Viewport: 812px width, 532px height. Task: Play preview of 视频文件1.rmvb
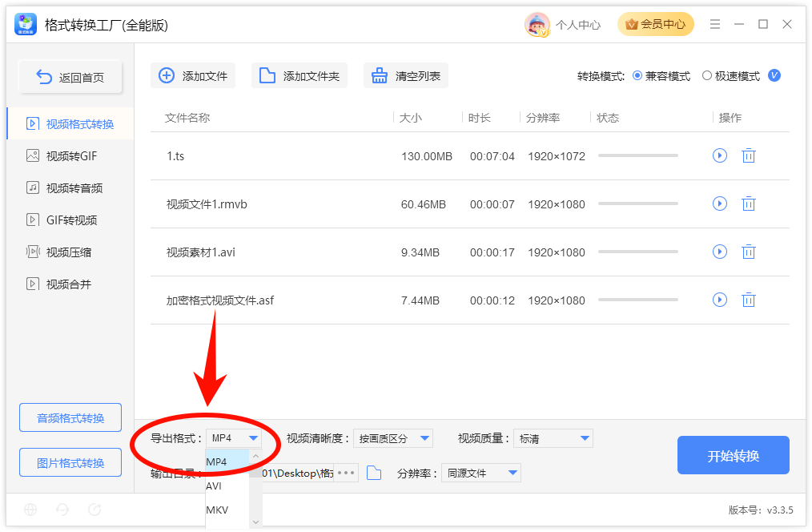click(x=719, y=204)
